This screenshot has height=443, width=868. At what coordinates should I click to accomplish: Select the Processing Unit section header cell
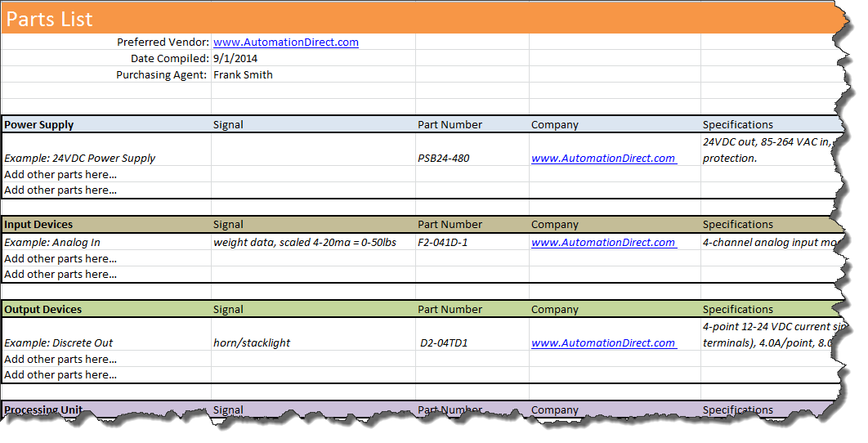(x=43, y=409)
